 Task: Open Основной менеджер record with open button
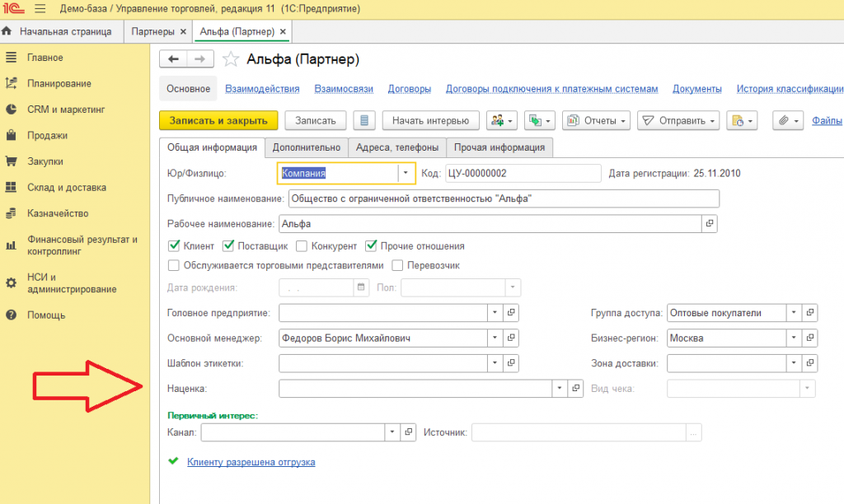click(511, 338)
